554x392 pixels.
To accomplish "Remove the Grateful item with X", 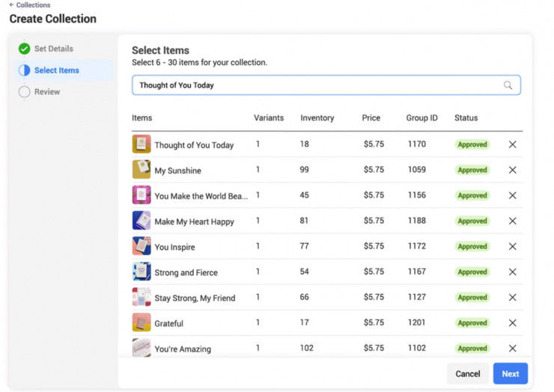I will [512, 323].
